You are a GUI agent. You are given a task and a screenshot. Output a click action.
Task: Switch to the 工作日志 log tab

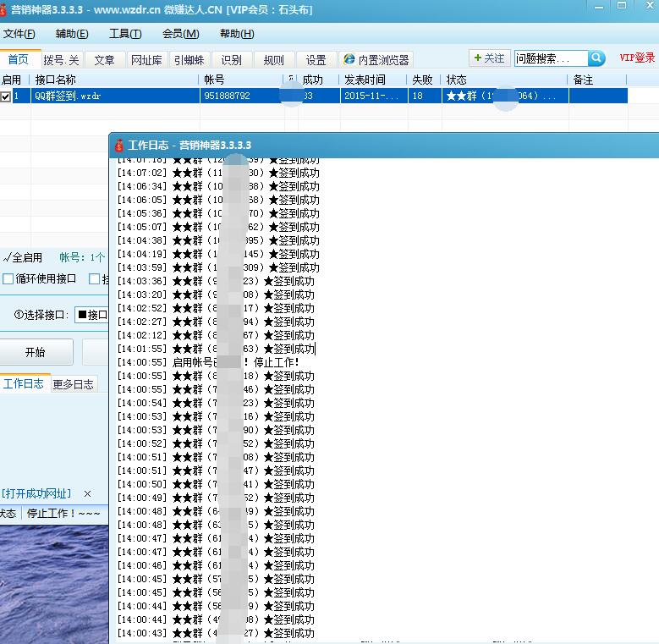pos(24,383)
